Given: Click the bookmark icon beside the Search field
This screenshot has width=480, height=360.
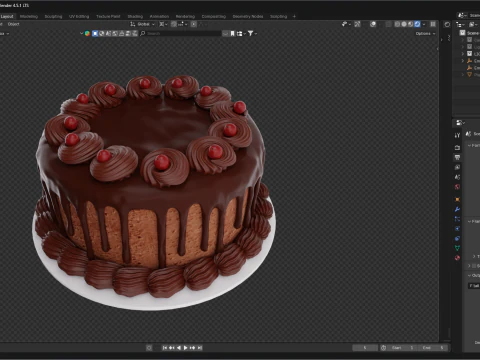Looking at the screenshot, I should point(233,33).
